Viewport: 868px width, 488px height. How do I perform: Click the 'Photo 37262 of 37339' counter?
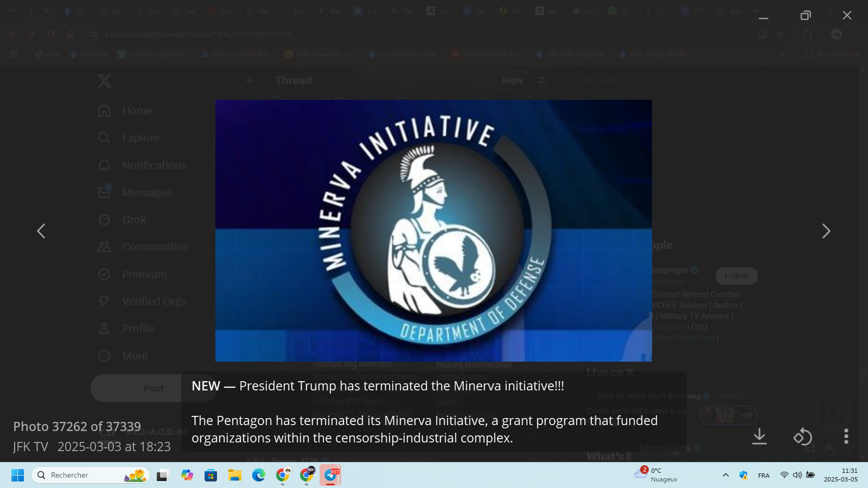(77, 427)
